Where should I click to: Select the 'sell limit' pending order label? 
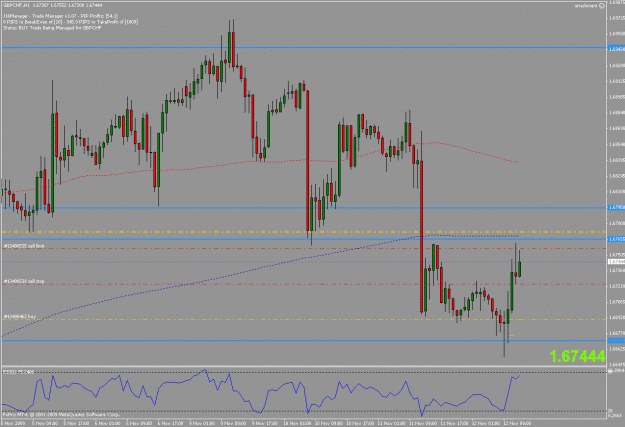pos(24,246)
